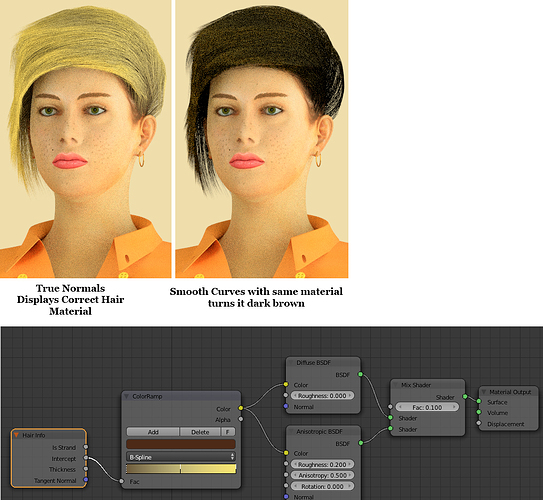Click the Diffuse BSDF output socket
This screenshot has width=543, height=500.
(x=360, y=374)
